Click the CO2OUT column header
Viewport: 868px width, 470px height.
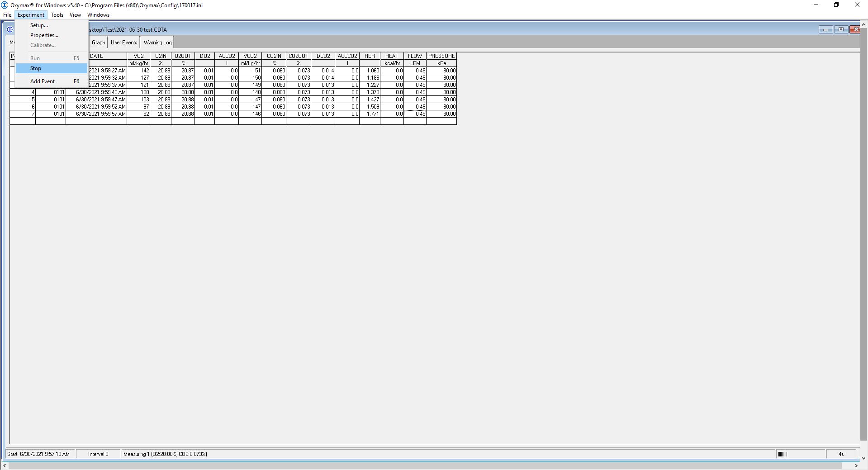[299, 56]
